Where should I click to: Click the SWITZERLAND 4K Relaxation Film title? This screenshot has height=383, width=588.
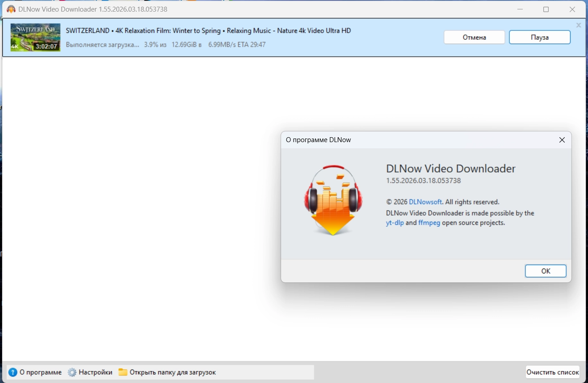point(208,31)
